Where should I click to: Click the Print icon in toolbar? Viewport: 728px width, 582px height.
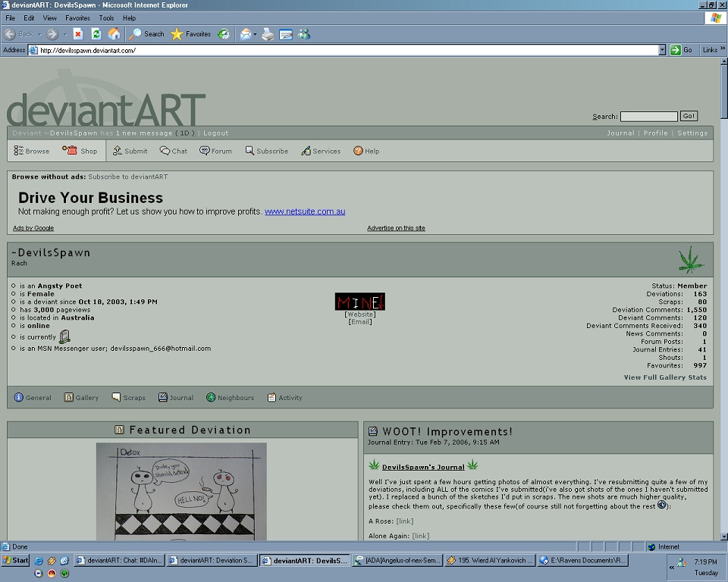coord(268,34)
